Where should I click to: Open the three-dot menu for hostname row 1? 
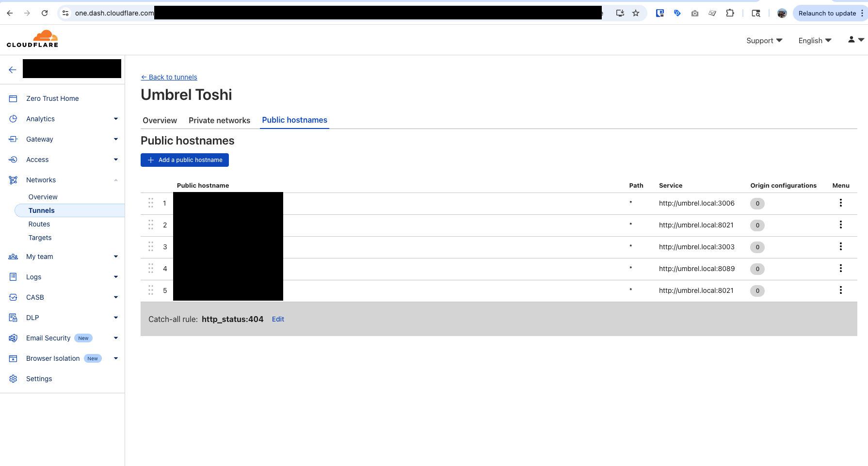pos(840,203)
